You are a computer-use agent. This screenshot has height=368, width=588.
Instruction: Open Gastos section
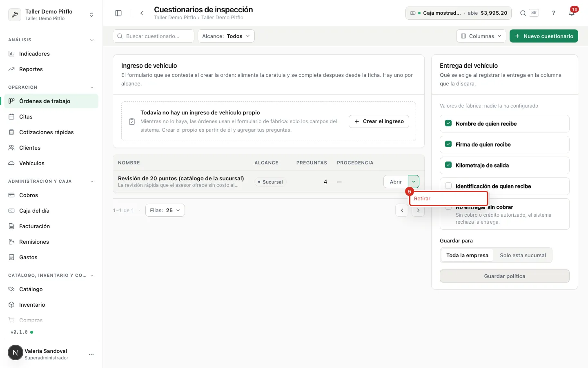pyautogui.click(x=51, y=257)
